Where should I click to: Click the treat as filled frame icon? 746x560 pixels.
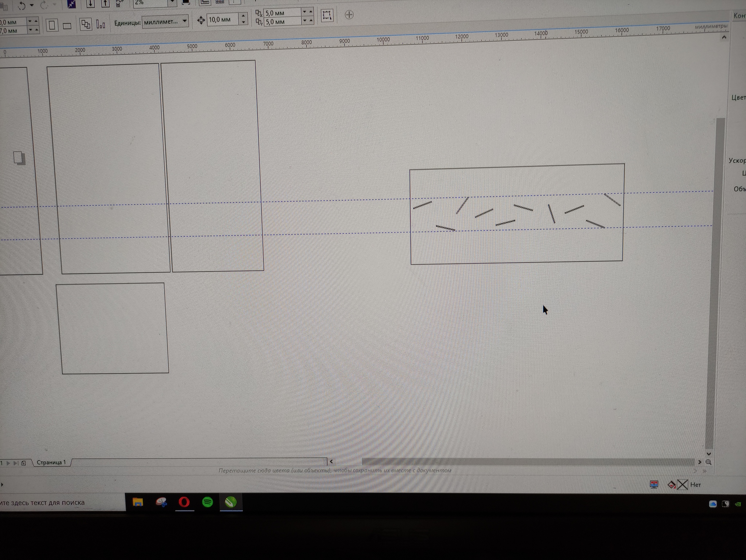[x=327, y=15]
